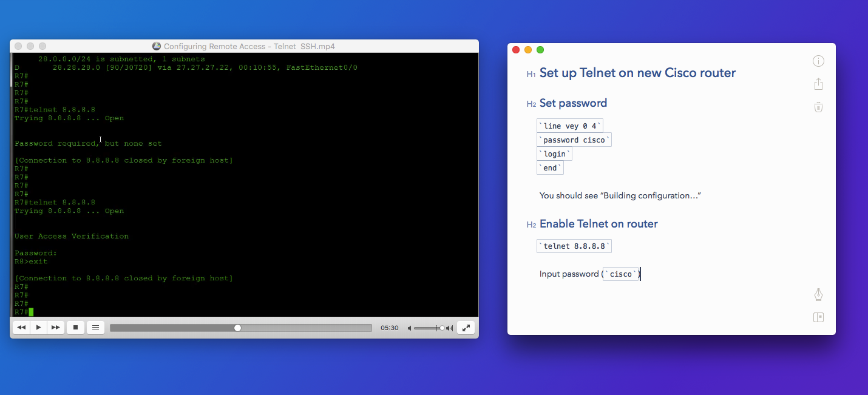Screen dimensions: 868x395
Task: Click the Password: prompt in terminal video
Action: [x=36, y=253]
